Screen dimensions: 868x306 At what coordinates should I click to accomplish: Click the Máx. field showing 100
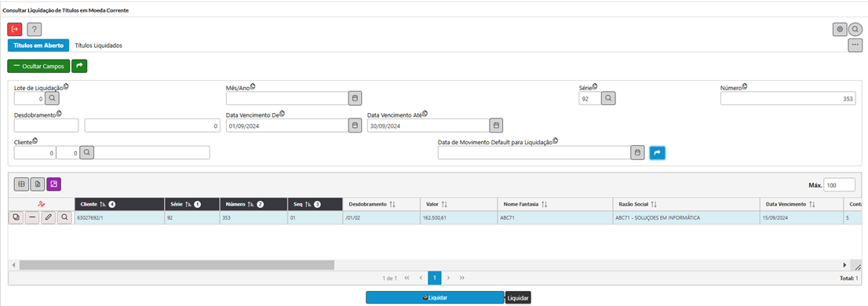(x=839, y=184)
